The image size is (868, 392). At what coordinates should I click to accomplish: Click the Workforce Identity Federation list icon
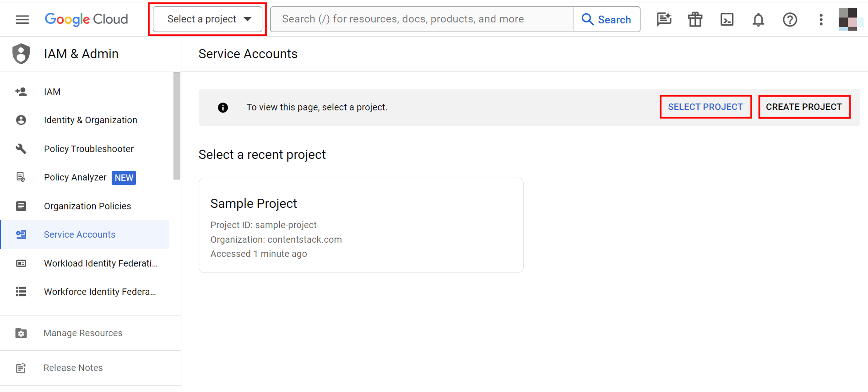coord(21,292)
